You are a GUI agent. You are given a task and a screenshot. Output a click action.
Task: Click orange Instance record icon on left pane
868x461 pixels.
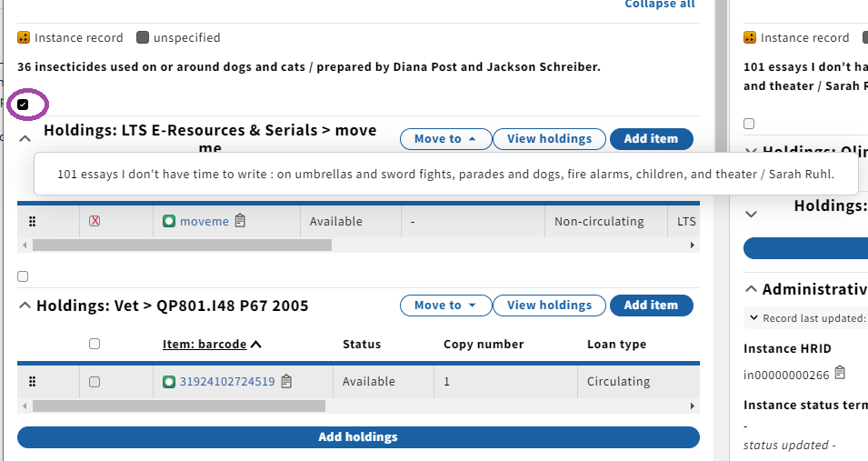click(x=24, y=37)
